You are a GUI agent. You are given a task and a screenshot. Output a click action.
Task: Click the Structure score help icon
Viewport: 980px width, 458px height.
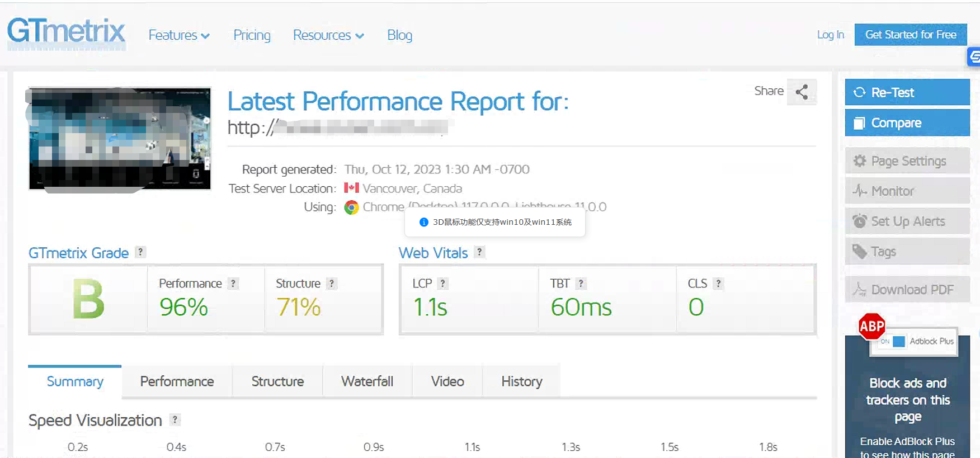tap(332, 284)
